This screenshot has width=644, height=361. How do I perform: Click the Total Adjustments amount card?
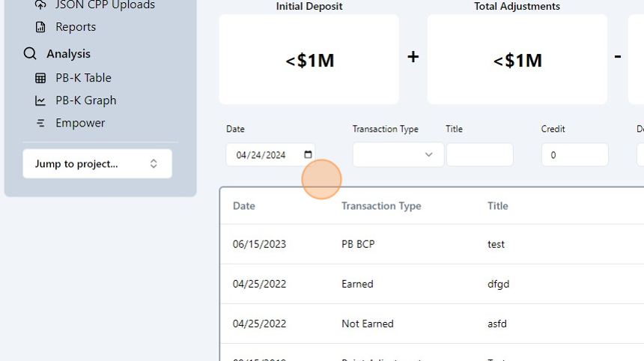517,60
